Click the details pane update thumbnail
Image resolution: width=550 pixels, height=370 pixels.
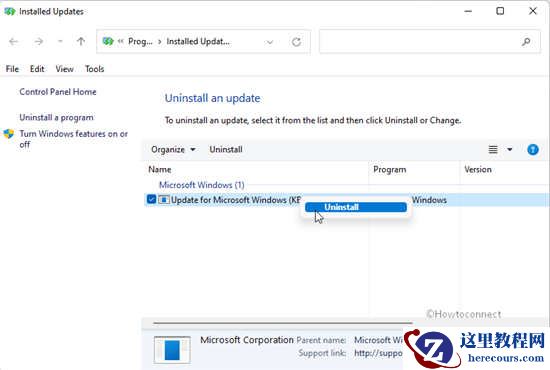tap(172, 350)
